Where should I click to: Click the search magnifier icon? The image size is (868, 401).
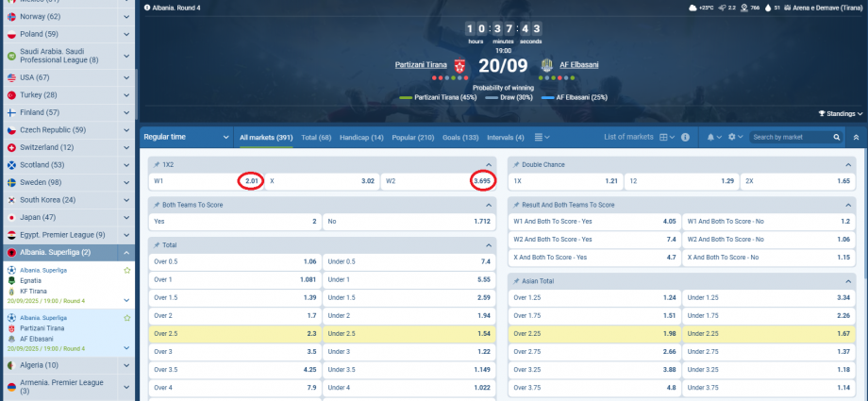(x=837, y=138)
